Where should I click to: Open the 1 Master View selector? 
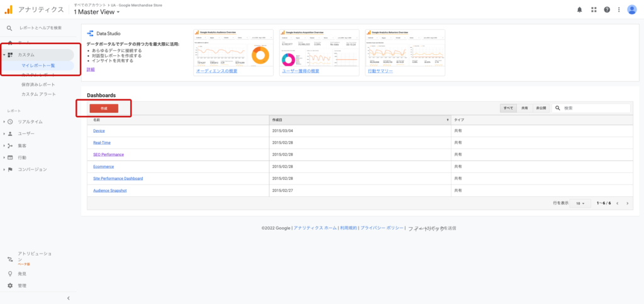[x=97, y=12]
